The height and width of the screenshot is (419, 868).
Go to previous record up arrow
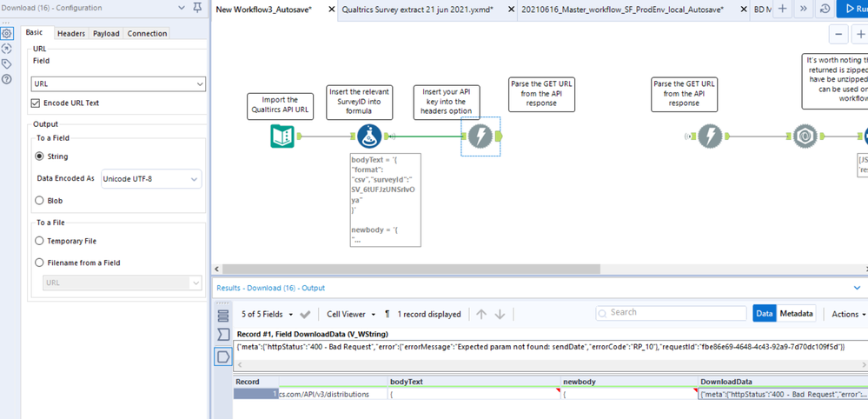pyautogui.click(x=481, y=315)
